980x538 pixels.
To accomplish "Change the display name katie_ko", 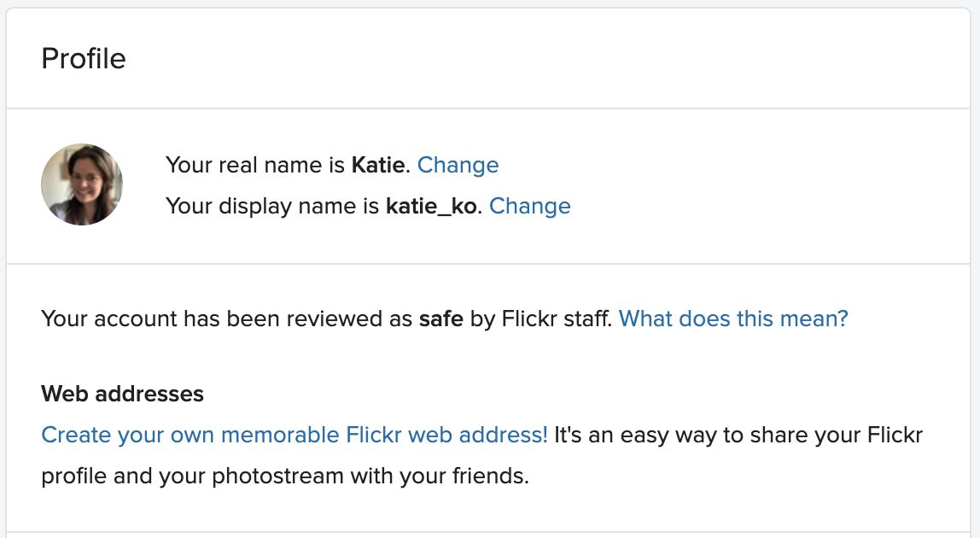I will click(x=530, y=207).
